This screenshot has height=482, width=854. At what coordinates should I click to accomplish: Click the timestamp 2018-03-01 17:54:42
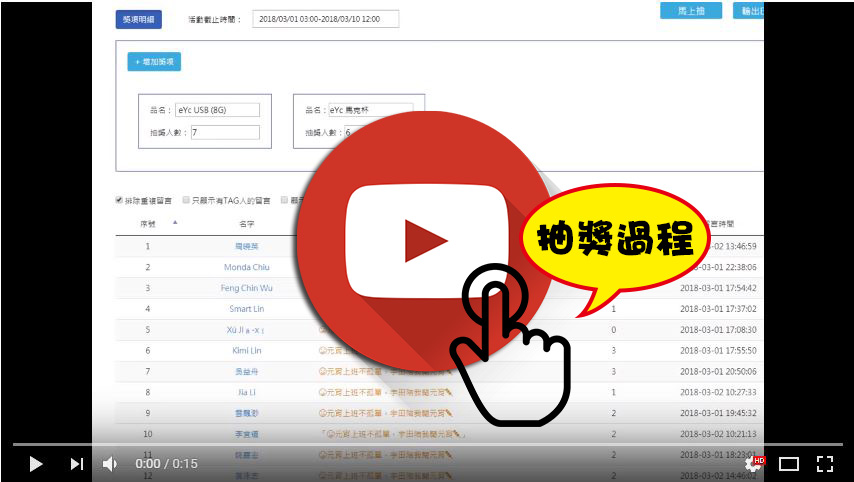(x=718, y=288)
